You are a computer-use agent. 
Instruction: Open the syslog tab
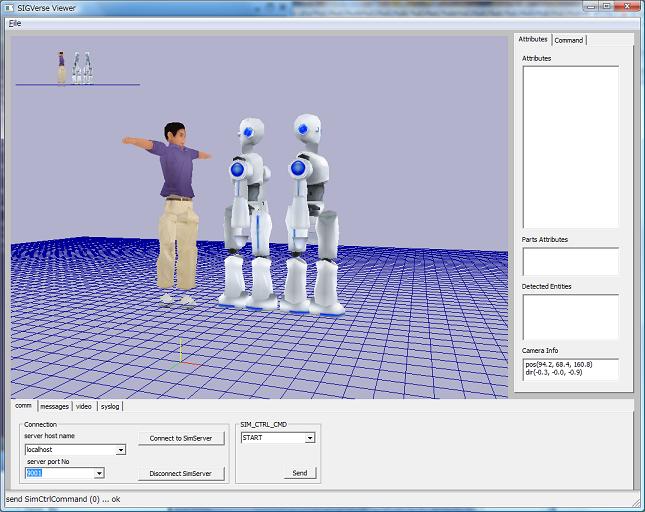point(110,406)
